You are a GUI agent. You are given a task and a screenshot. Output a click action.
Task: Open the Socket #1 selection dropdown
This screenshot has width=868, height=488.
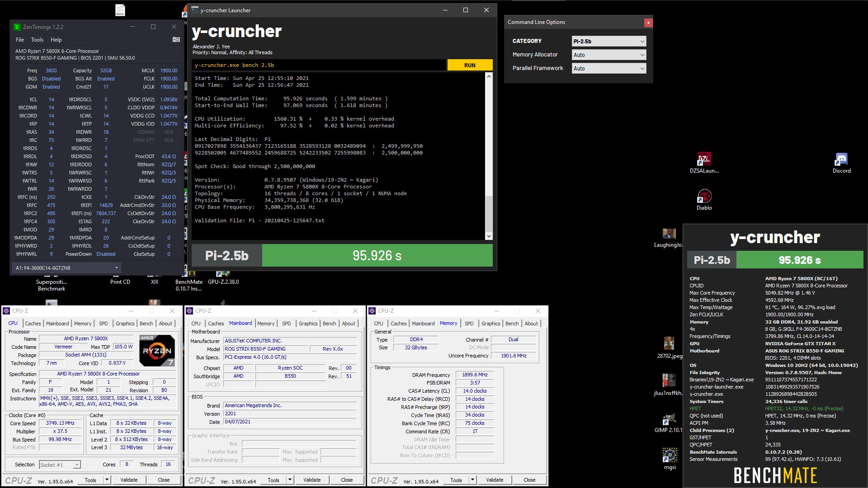point(60,465)
